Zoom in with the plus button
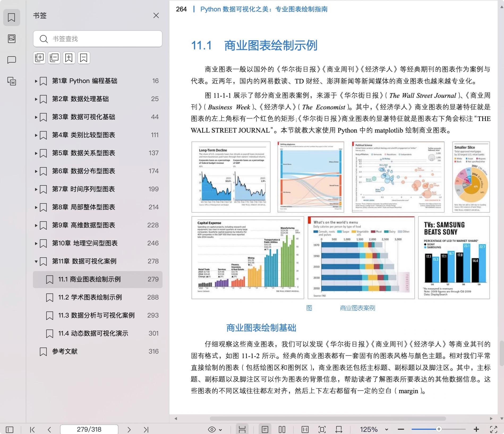This screenshot has height=434, width=504. pyautogui.click(x=476, y=429)
